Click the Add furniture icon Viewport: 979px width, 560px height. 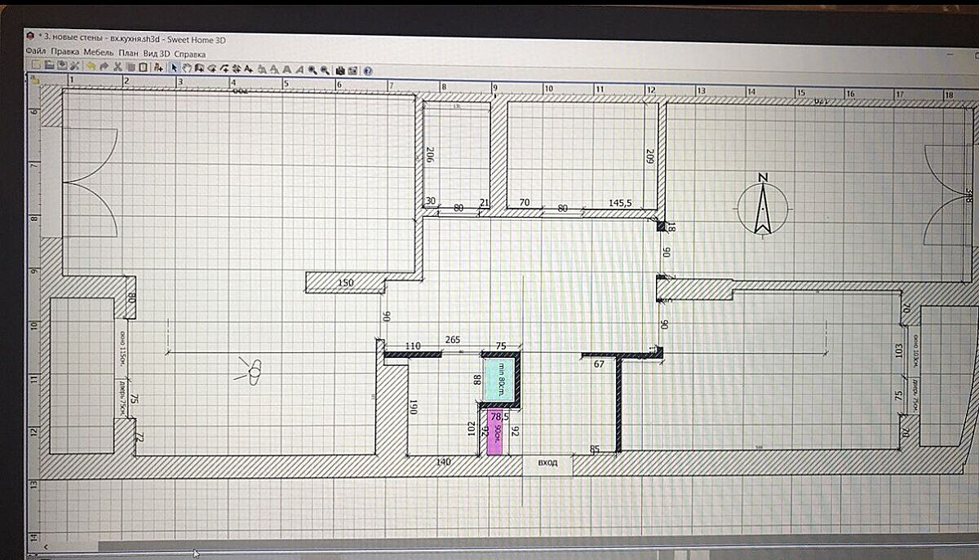click(158, 67)
